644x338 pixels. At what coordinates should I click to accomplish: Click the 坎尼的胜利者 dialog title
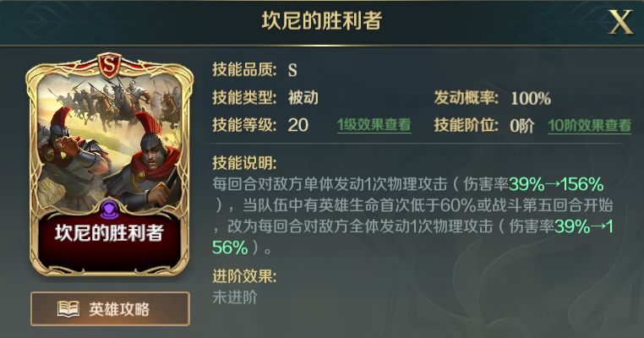tap(322, 20)
